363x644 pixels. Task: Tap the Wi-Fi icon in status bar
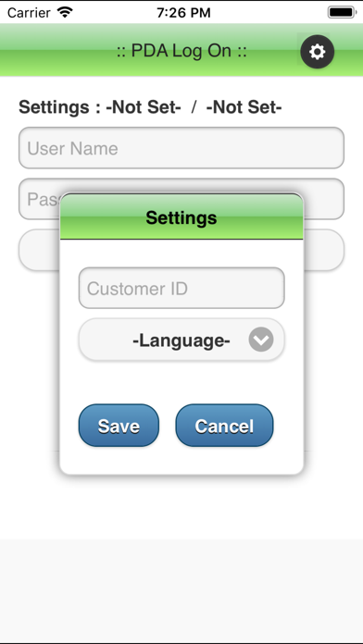[65, 12]
